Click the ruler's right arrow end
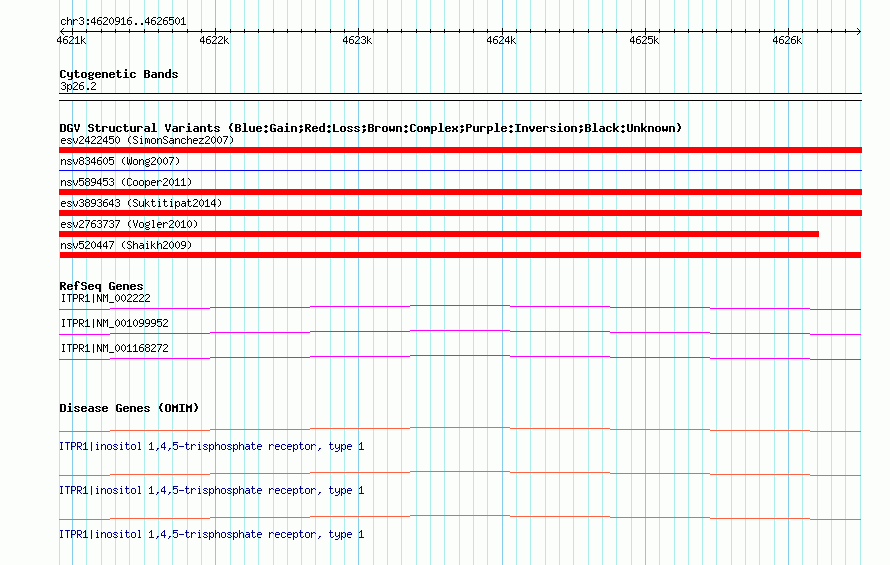The height and width of the screenshot is (565, 890). tap(859, 31)
